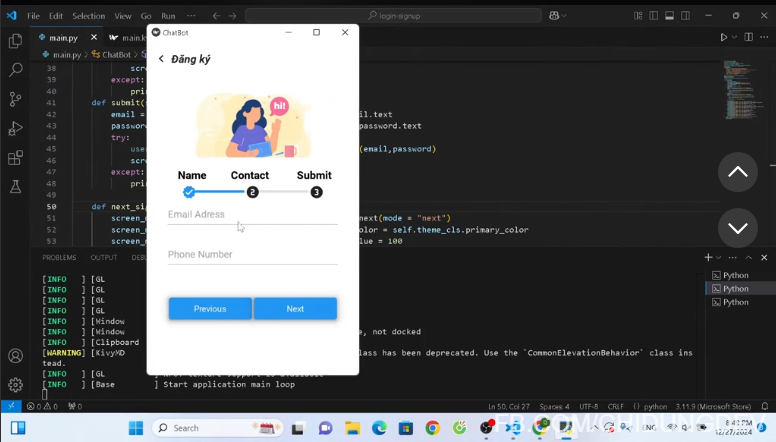Click the Previous button in the ChatBot window

coord(210,308)
